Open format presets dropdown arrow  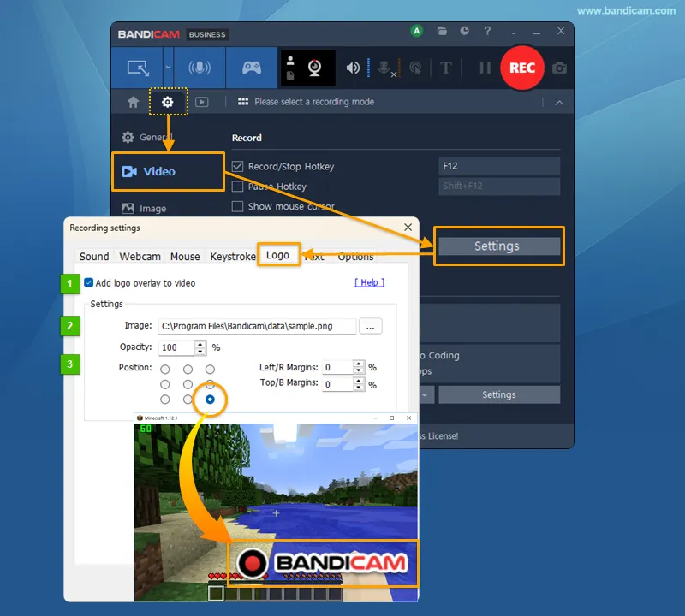(x=426, y=394)
